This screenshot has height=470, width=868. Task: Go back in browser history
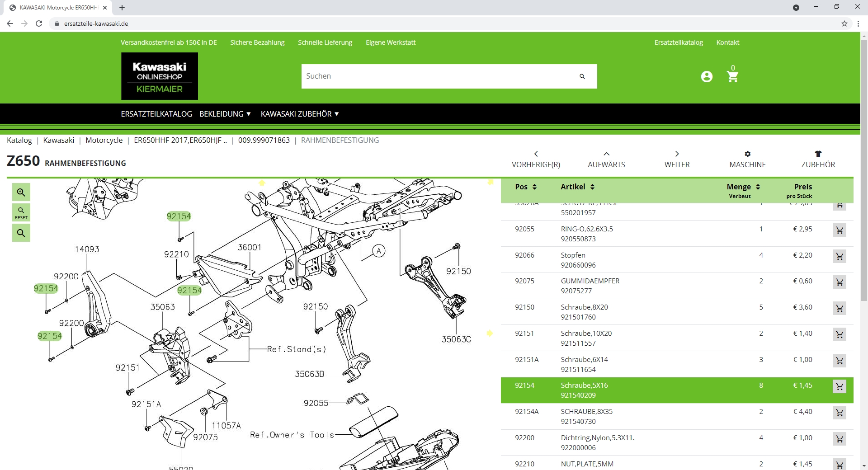tap(10, 23)
